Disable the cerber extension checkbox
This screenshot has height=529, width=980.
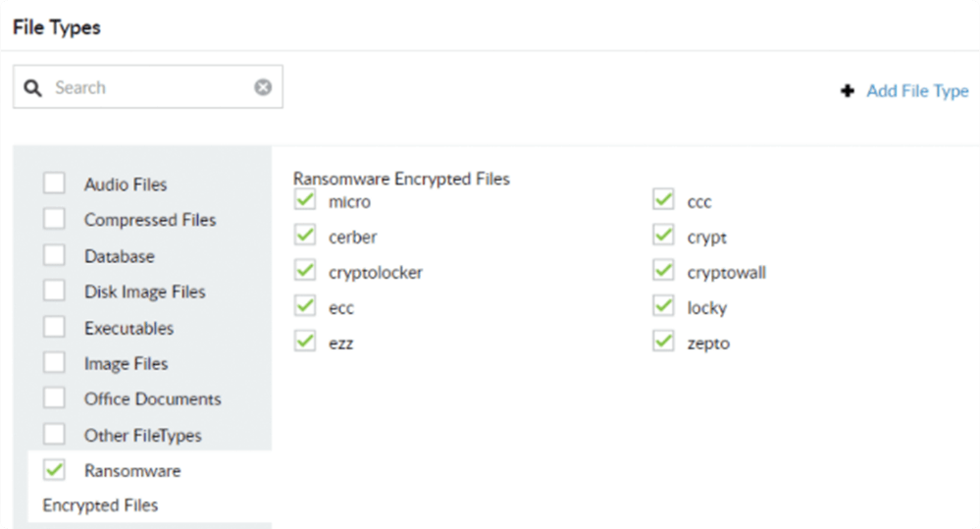[x=305, y=237]
